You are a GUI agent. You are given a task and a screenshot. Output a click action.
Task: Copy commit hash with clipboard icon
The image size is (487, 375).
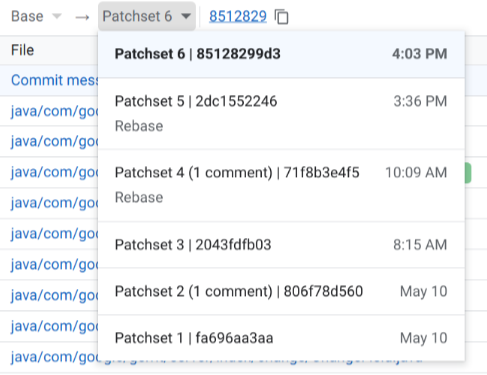[x=281, y=16]
